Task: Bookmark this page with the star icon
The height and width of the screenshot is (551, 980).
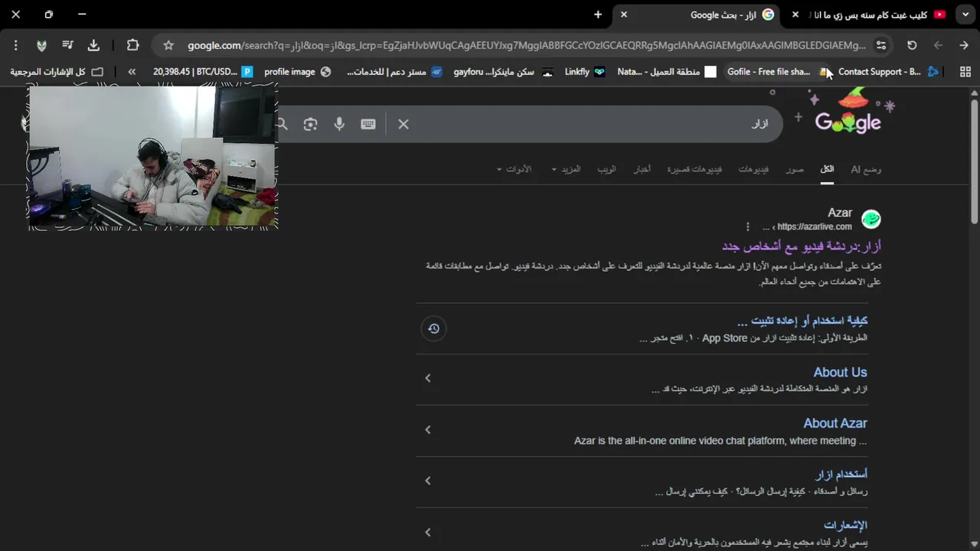Action: [168, 45]
